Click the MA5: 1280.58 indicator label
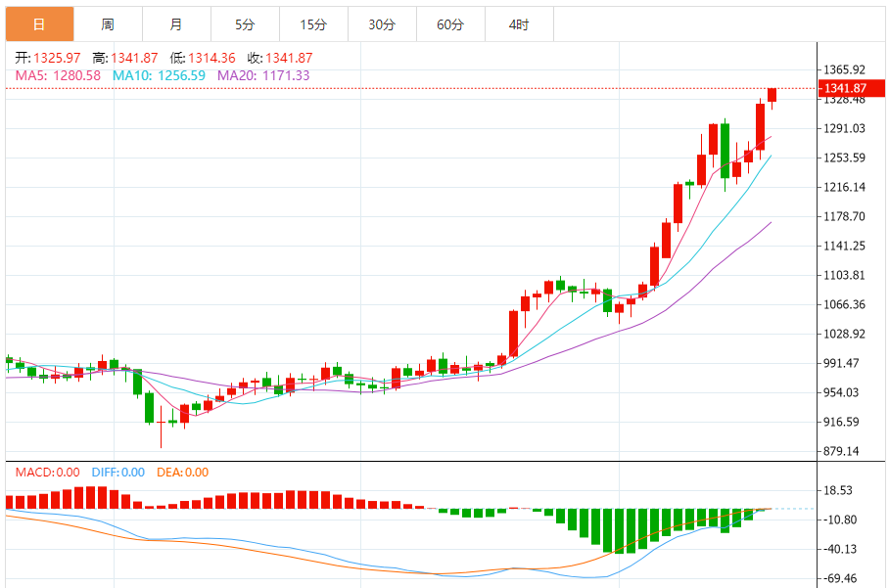889x588 pixels. tap(58, 75)
